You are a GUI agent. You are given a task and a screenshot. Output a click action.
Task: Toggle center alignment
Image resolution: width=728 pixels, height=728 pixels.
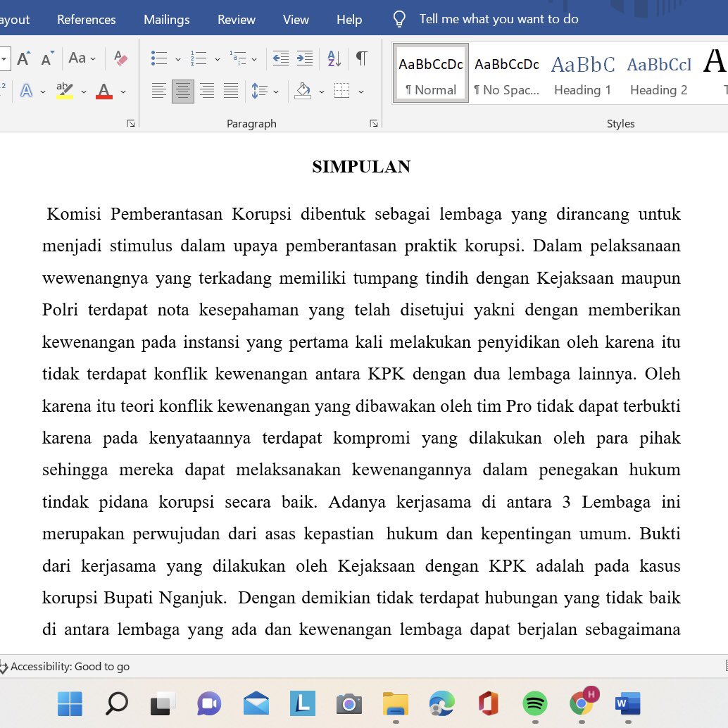[x=183, y=91]
